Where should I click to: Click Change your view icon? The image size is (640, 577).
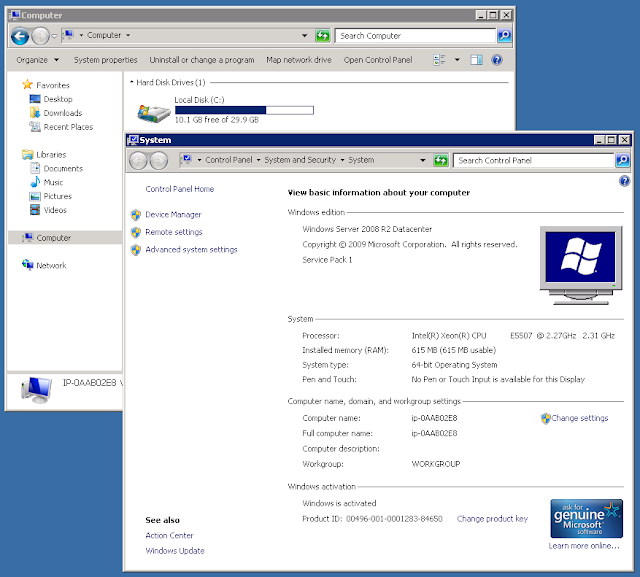point(439,60)
